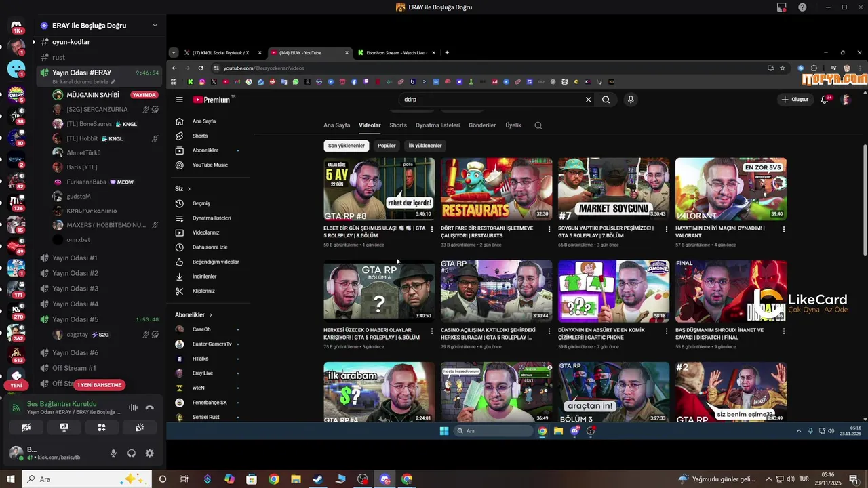
Task: Open Beğendiğim videolar liked videos
Action: (216, 262)
